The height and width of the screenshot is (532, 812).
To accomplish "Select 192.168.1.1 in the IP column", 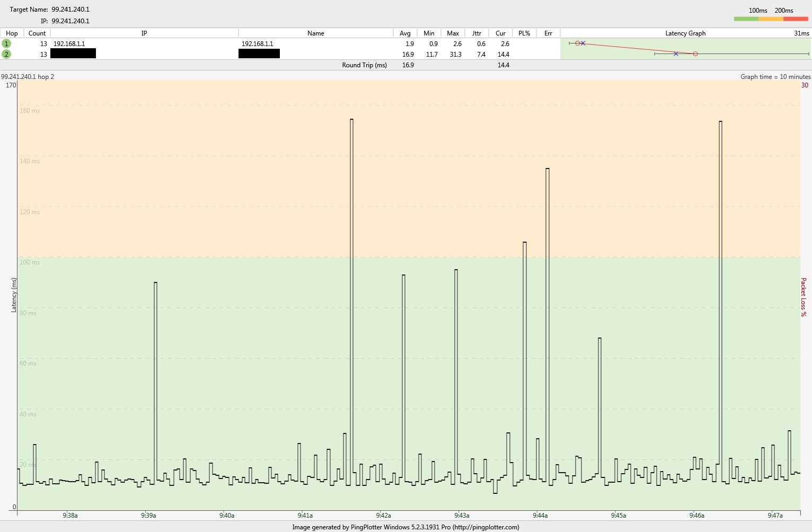I will coord(69,44).
